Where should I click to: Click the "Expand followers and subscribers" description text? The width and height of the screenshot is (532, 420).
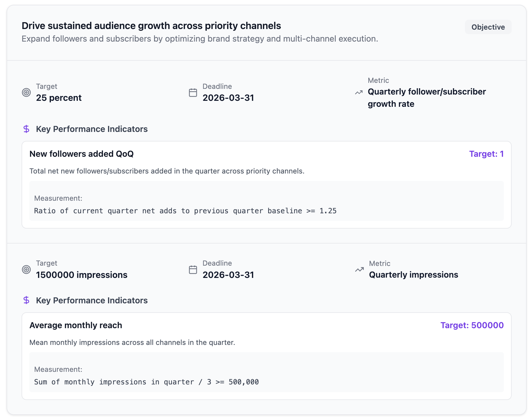click(200, 39)
